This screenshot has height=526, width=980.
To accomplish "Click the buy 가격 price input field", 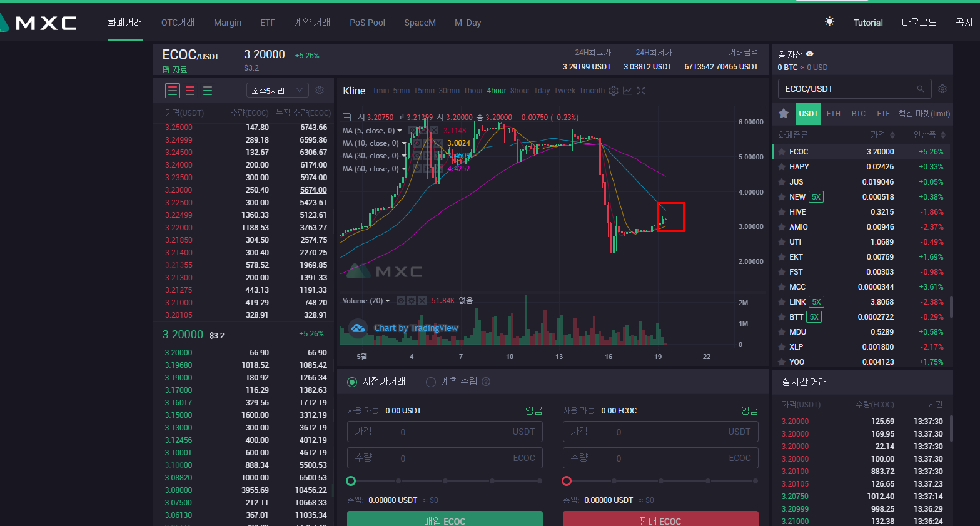I will (445, 432).
